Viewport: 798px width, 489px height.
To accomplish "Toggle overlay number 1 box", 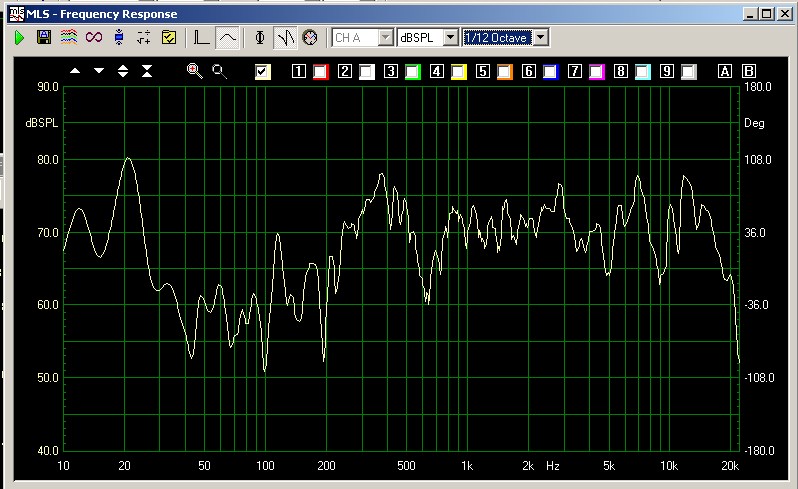I will tap(298, 71).
